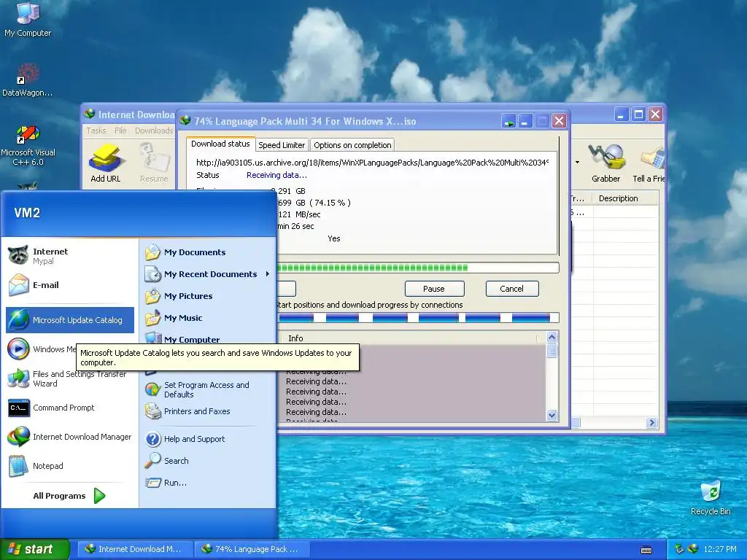Click the Start button
Image resolution: width=747 pixels, height=560 pixels.
tap(35, 549)
